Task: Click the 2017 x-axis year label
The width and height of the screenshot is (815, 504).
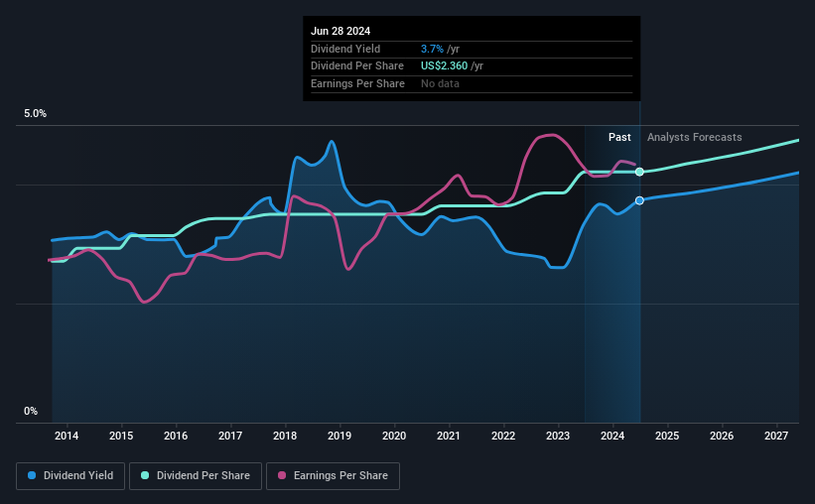Action: tap(230, 436)
